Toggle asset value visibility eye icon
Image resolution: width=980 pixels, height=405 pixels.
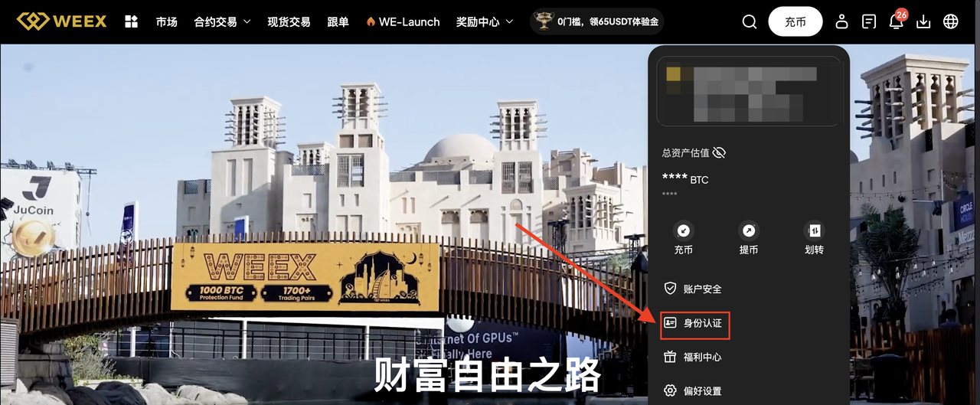pos(718,152)
